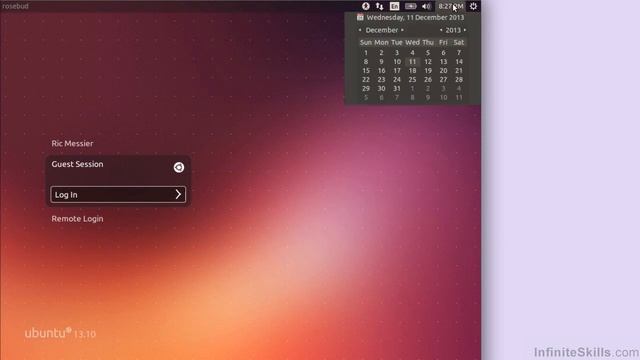
Task: Click the Tue column header
Action: (397, 42)
